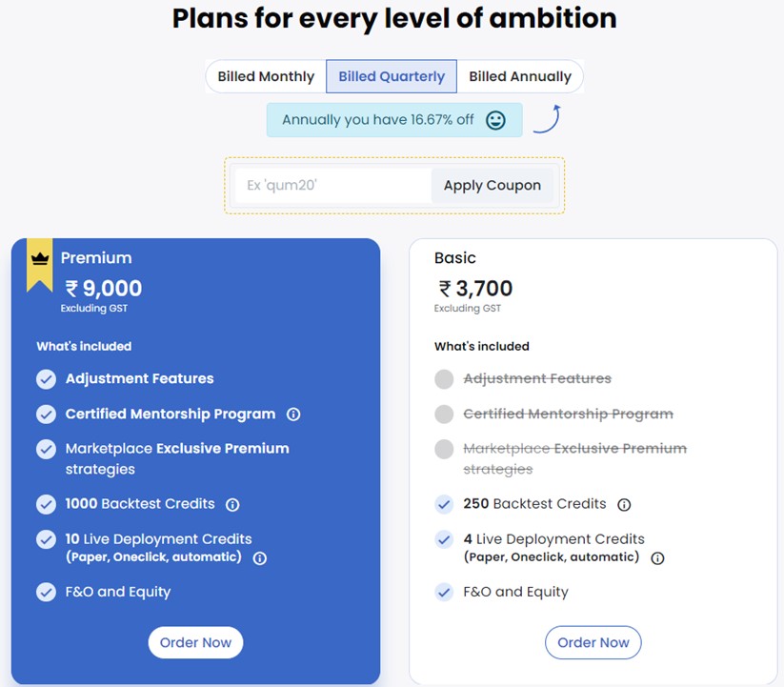784x687 pixels.
Task: Click the smiley face icon in discount banner
Action: coord(495,120)
